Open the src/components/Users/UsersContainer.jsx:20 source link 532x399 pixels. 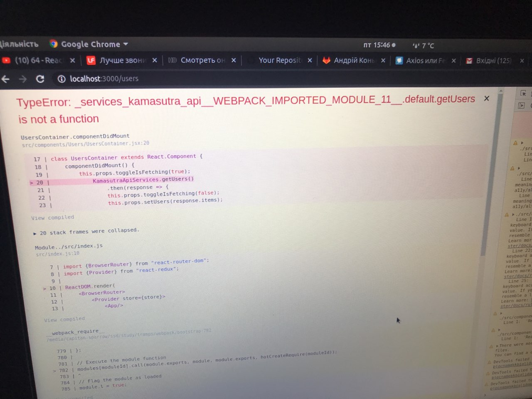(85, 144)
